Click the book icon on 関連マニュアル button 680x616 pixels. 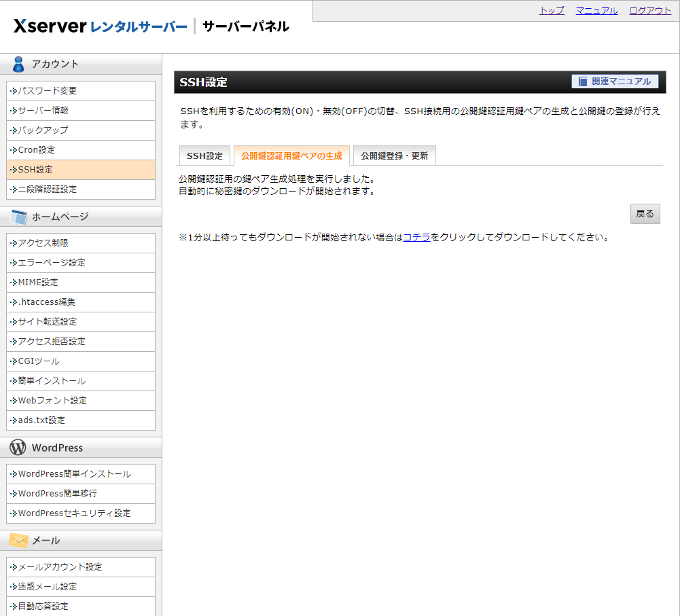582,81
